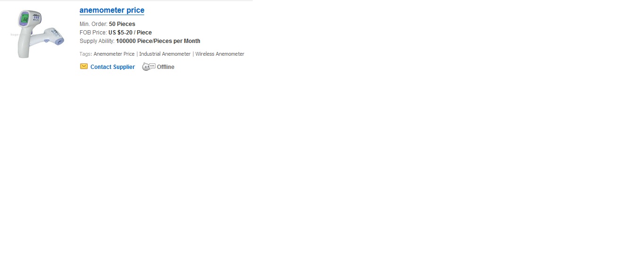The width and height of the screenshot is (644, 271).
Task: Click the "Offline" chat status text
Action: (x=165, y=67)
